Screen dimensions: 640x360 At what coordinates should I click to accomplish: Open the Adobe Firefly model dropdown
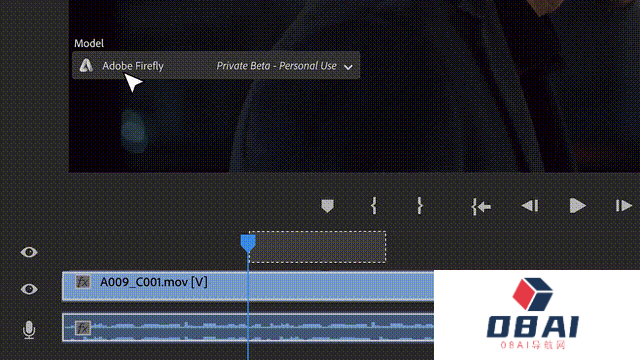[216, 65]
